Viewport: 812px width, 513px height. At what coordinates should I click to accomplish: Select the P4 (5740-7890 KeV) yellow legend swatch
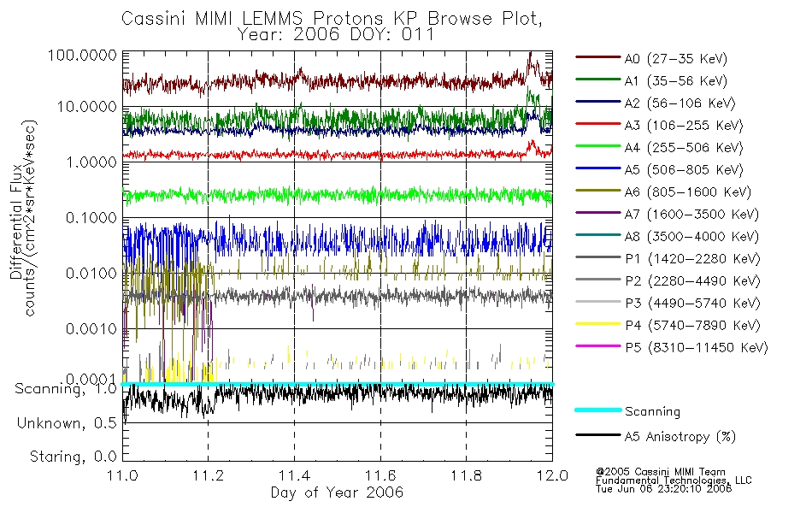598,324
